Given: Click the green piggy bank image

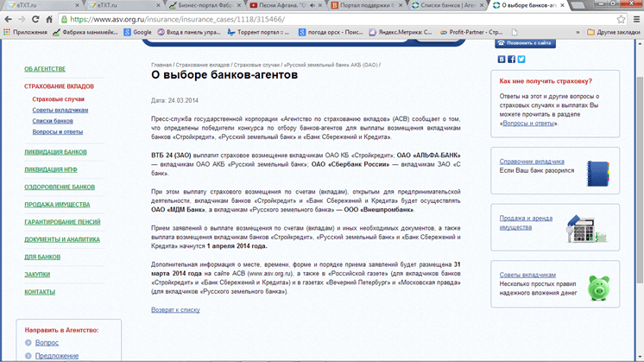Looking at the screenshot, I should tap(598, 288).
